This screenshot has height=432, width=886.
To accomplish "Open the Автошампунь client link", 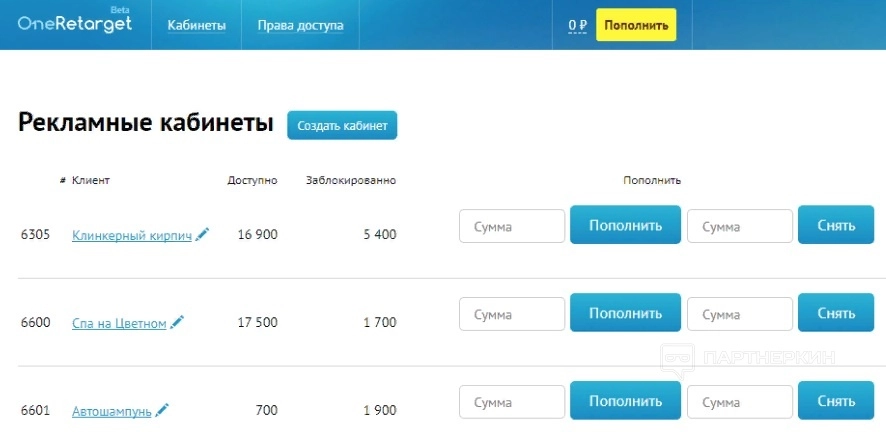I will [112, 411].
